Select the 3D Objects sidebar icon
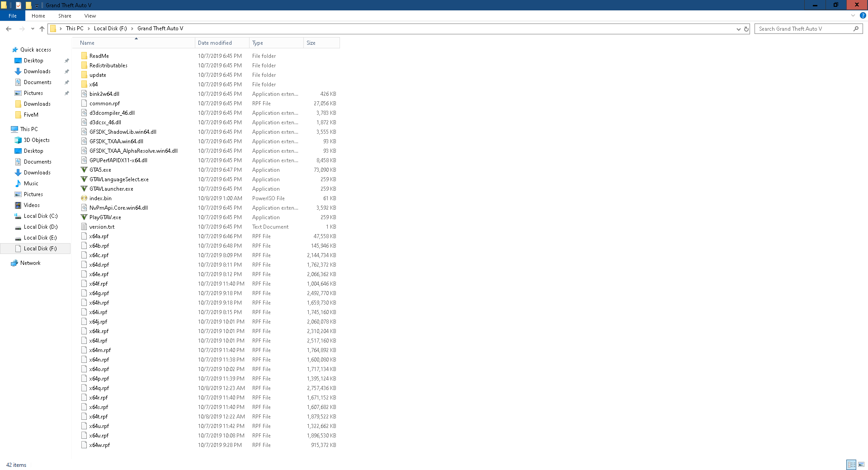The height and width of the screenshot is (470, 868). (x=18, y=140)
